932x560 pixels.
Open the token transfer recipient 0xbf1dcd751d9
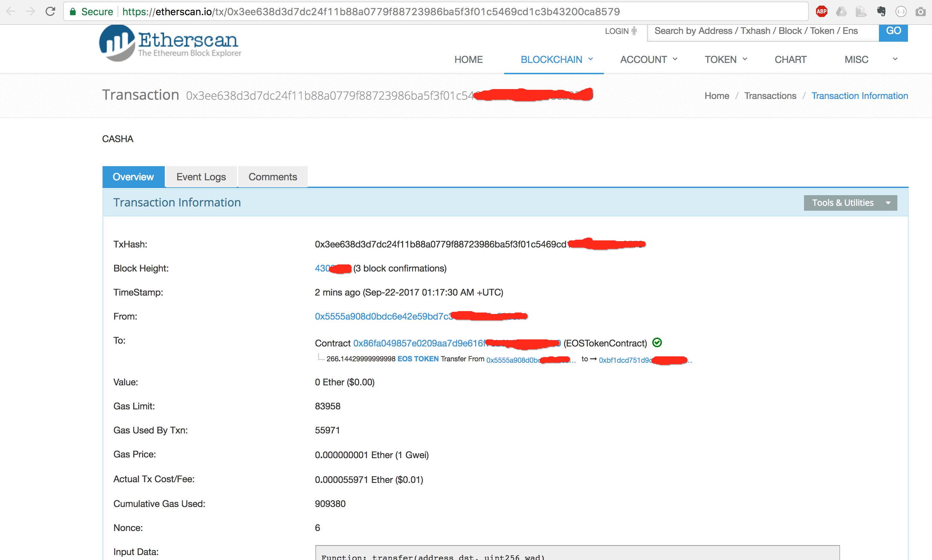click(x=645, y=360)
